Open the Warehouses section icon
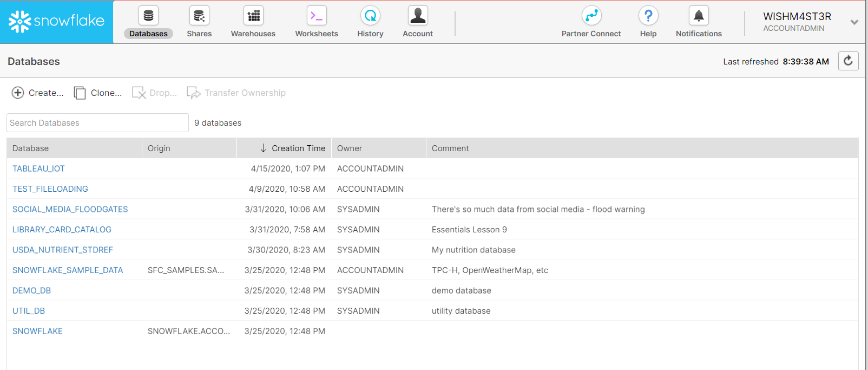Viewport: 868px width, 370px height. [253, 16]
